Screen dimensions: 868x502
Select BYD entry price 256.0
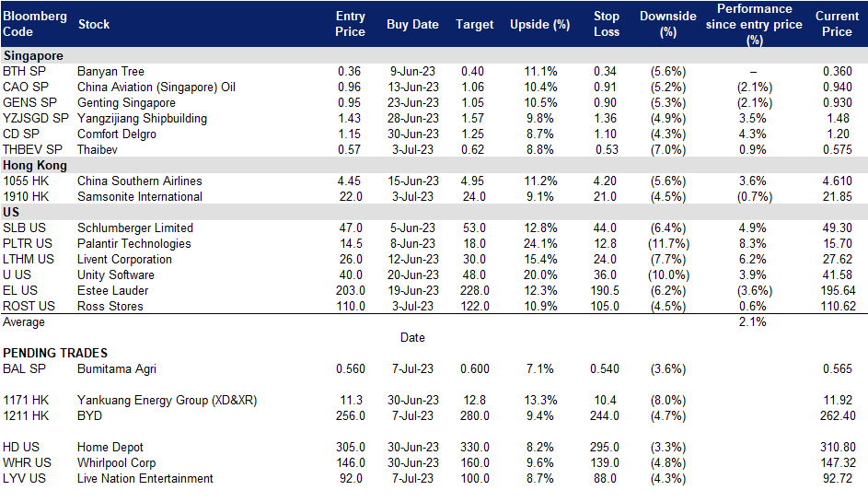tap(351, 415)
